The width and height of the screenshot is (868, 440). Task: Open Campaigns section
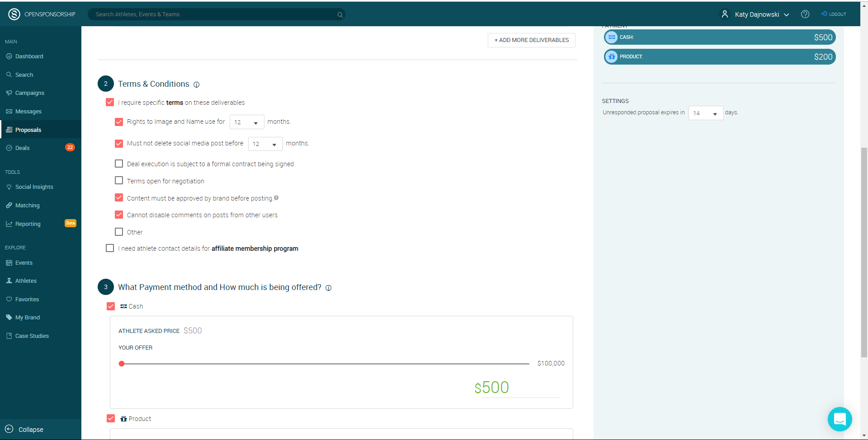[x=41, y=93]
